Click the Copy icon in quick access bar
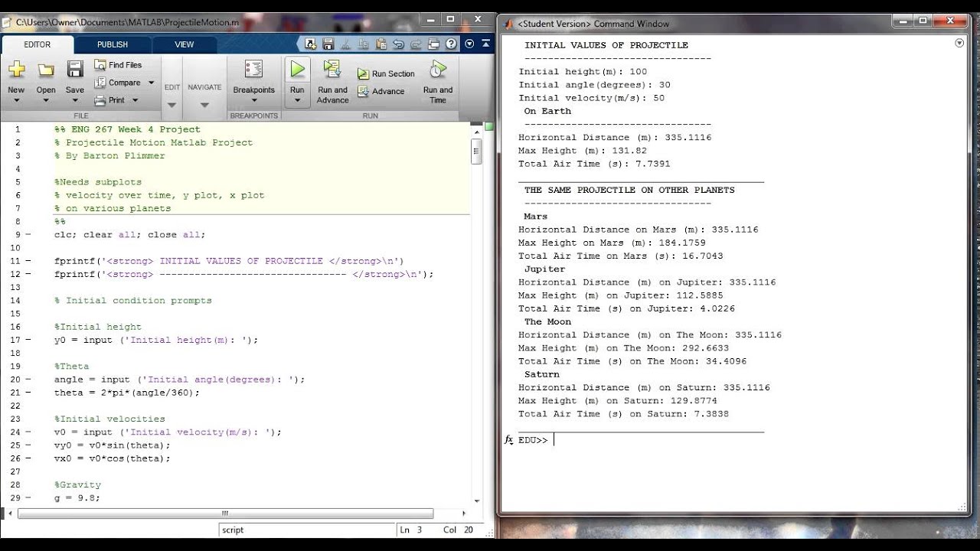 364,44
